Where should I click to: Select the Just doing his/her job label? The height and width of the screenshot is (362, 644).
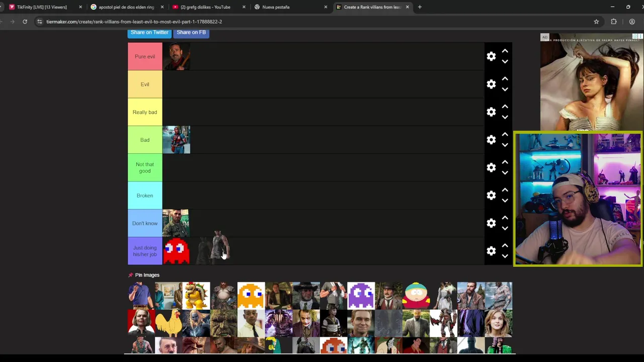point(145,251)
